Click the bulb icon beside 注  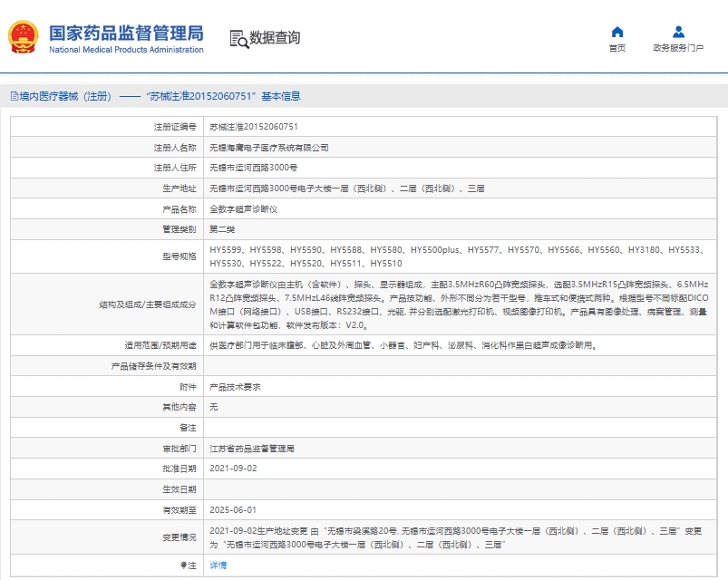[183, 565]
